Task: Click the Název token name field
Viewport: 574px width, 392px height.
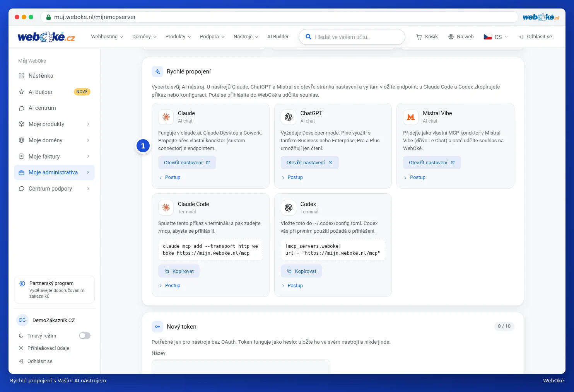Action: [x=241, y=366]
